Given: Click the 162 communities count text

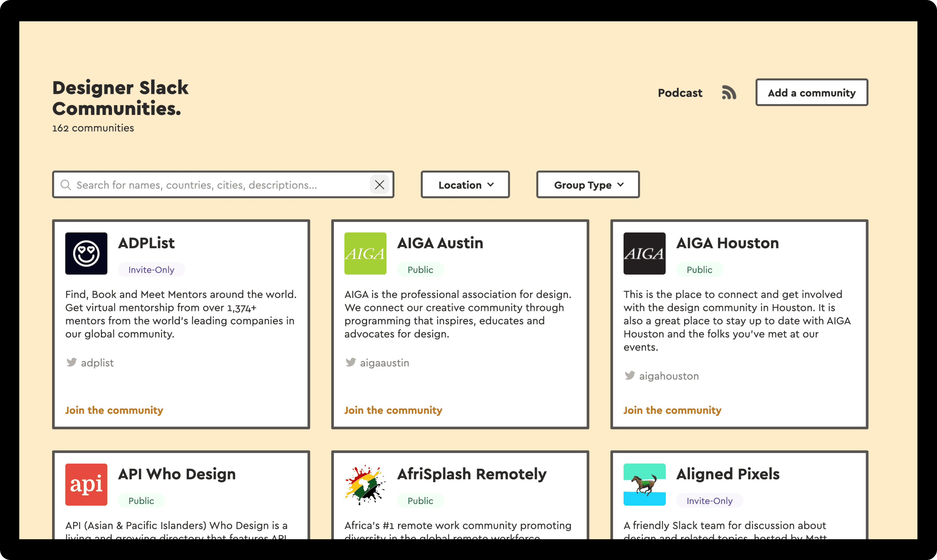Looking at the screenshot, I should pos(93,128).
